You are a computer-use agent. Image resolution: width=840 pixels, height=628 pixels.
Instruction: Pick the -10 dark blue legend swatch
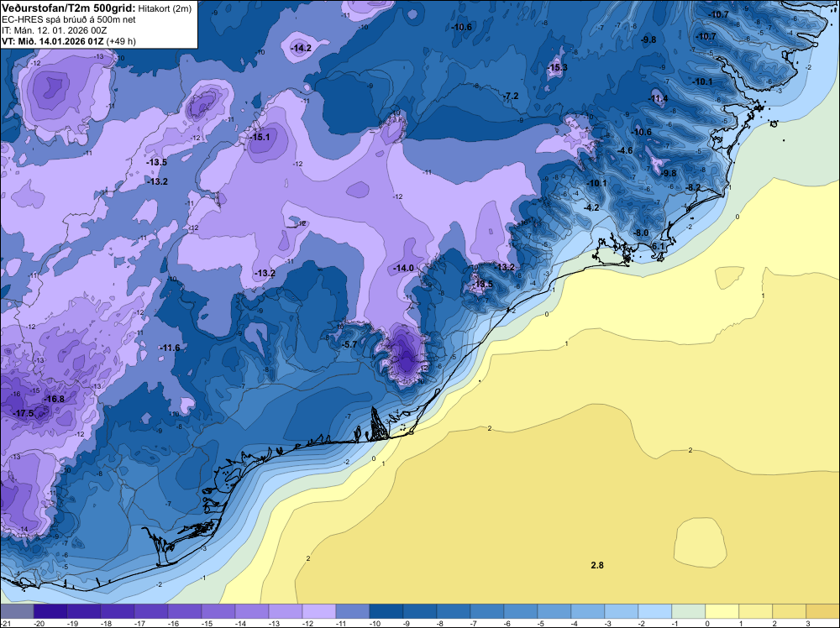coord(386,611)
